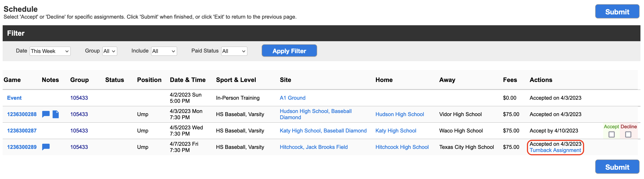
Task: Open the A1 Ground site link
Action: (x=293, y=98)
